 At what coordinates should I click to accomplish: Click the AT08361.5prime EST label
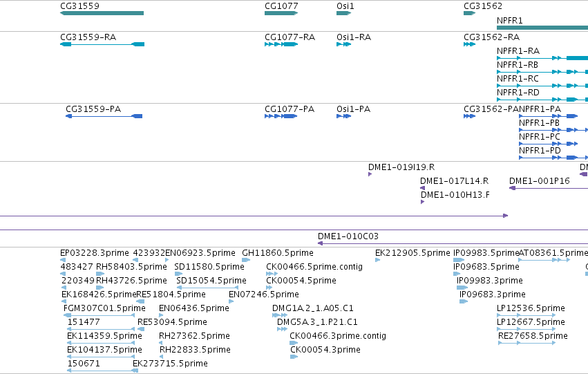coord(553,253)
